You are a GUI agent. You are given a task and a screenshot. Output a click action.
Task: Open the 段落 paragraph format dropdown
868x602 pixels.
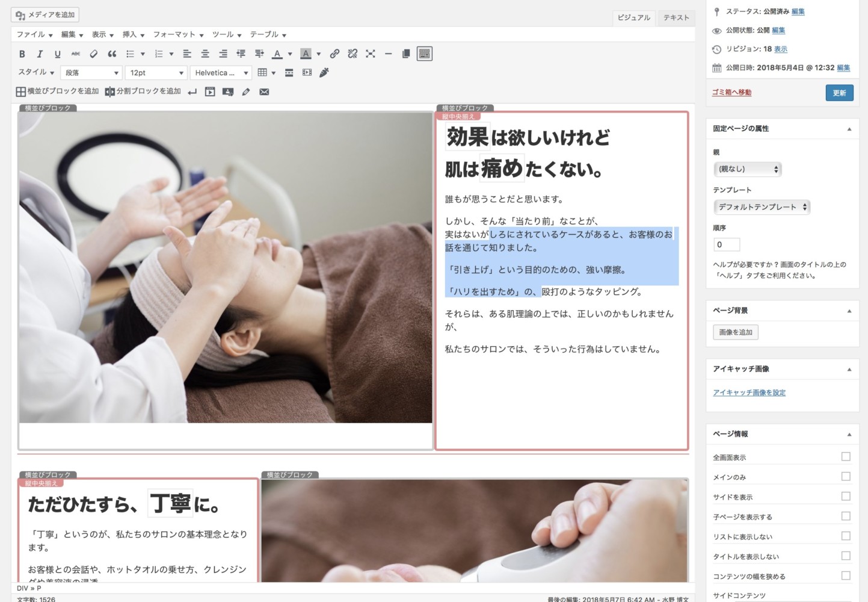(92, 73)
